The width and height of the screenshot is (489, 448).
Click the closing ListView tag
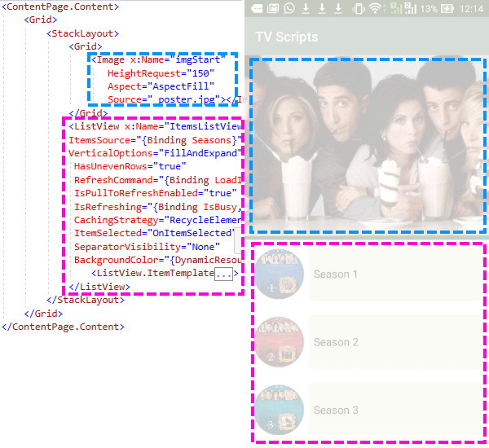[x=99, y=287]
